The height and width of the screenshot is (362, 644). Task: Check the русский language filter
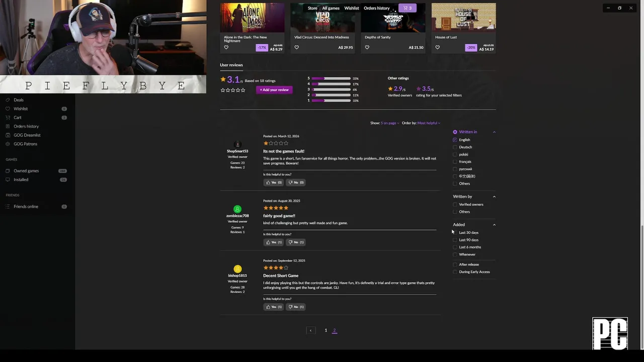click(x=455, y=169)
